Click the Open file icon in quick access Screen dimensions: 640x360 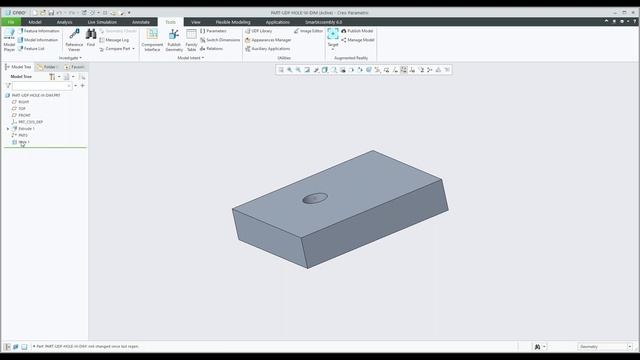[43, 13]
